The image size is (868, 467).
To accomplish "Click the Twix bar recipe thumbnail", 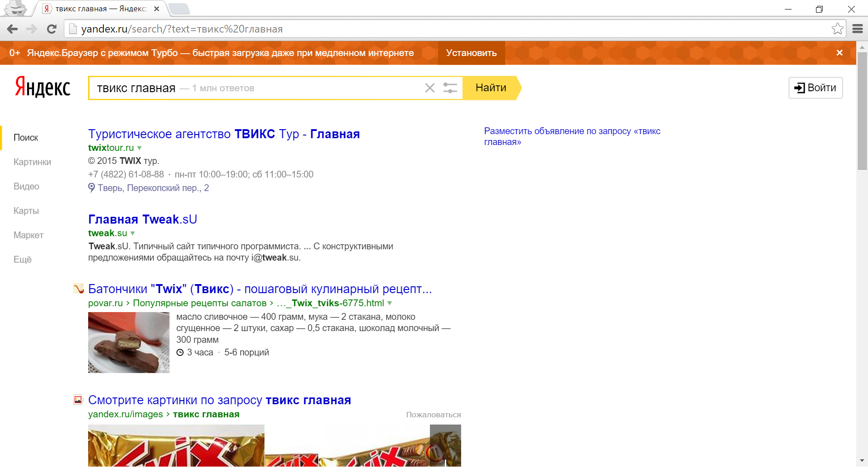I will click(x=129, y=343).
